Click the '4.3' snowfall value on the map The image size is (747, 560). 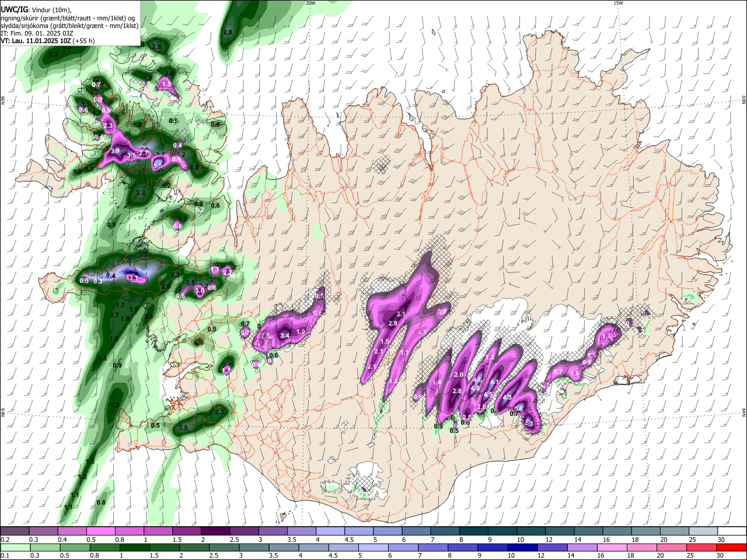pos(507,398)
